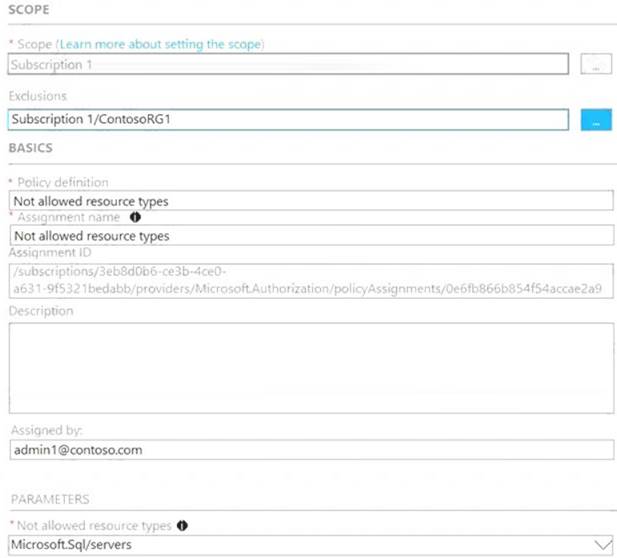The width and height of the screenshot is (617, 558).
Task: Edit the Assignment name field
Action: point(312,235)
